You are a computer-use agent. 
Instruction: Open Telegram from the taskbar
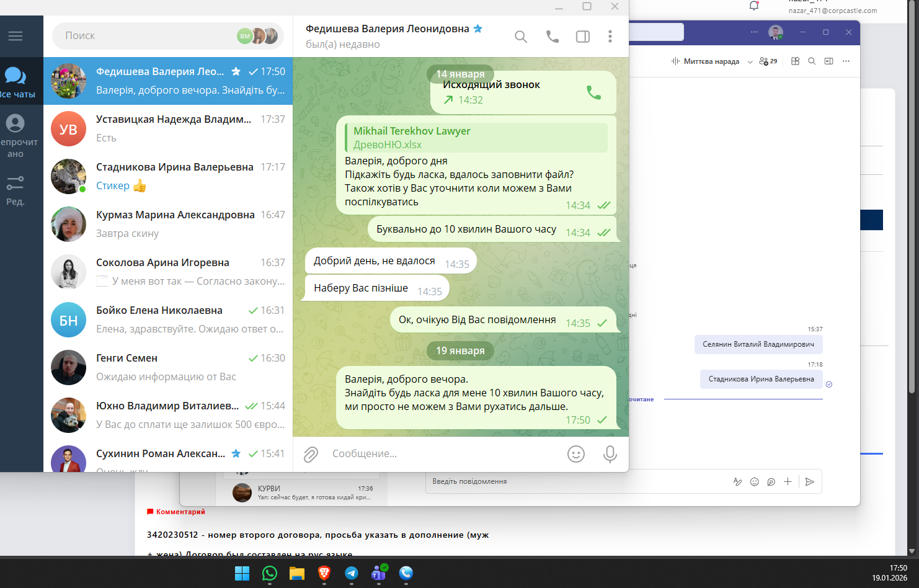tap(351, 573)
